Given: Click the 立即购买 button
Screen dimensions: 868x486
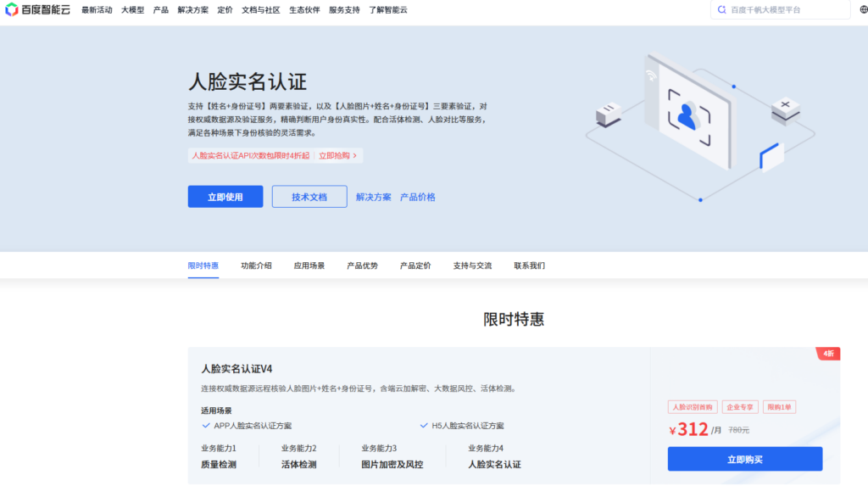Looking at the screenshot, I should [x=745, y=459].
